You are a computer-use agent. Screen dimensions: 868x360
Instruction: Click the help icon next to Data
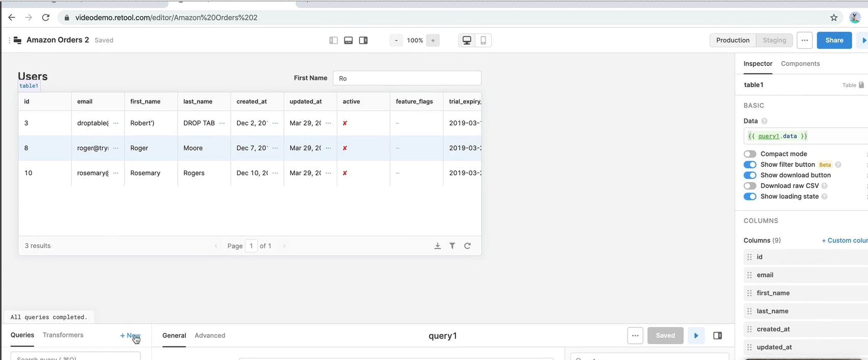coord(764,121)
